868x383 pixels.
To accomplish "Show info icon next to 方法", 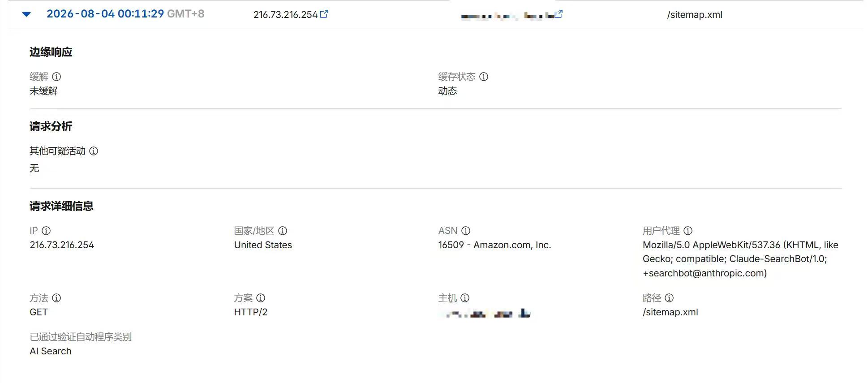I will pos(56,298).
